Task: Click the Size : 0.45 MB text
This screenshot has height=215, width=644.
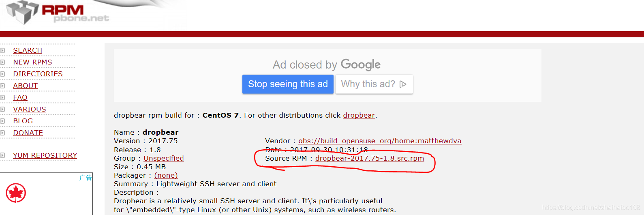Action: coord(140,167)
